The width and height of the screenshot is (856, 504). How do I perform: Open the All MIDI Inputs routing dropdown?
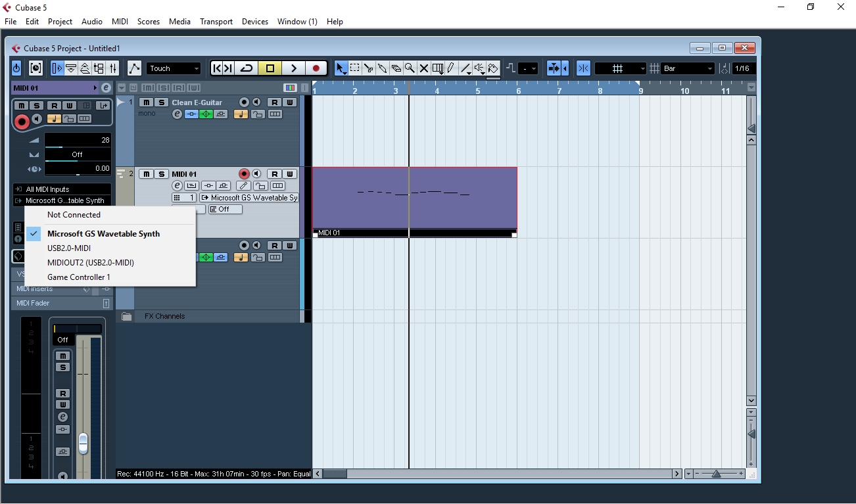[62, 189]
